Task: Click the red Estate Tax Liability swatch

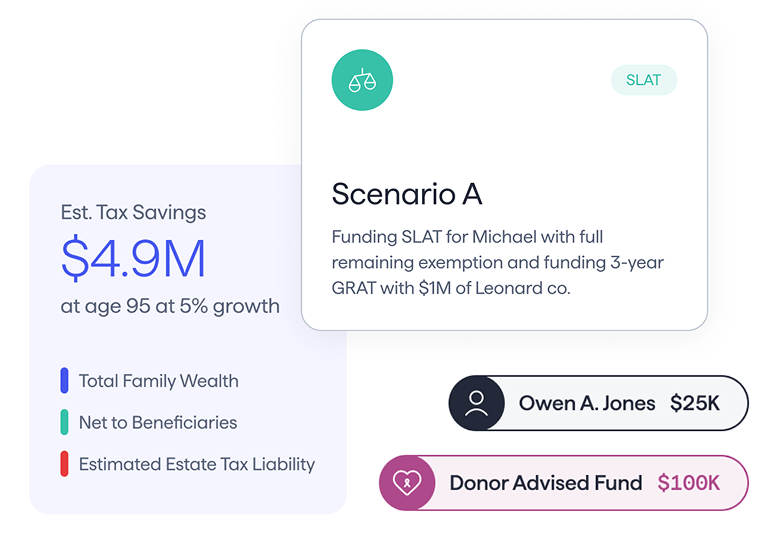Action: (x=64, y=464)
